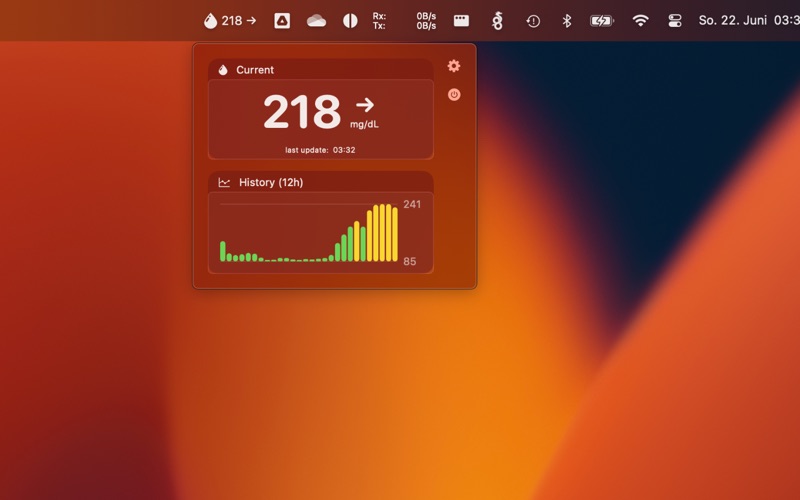Open the stacked-loops knot menu bar icon
This screenshot has height=500, width=800.
[x=497, y=21]
